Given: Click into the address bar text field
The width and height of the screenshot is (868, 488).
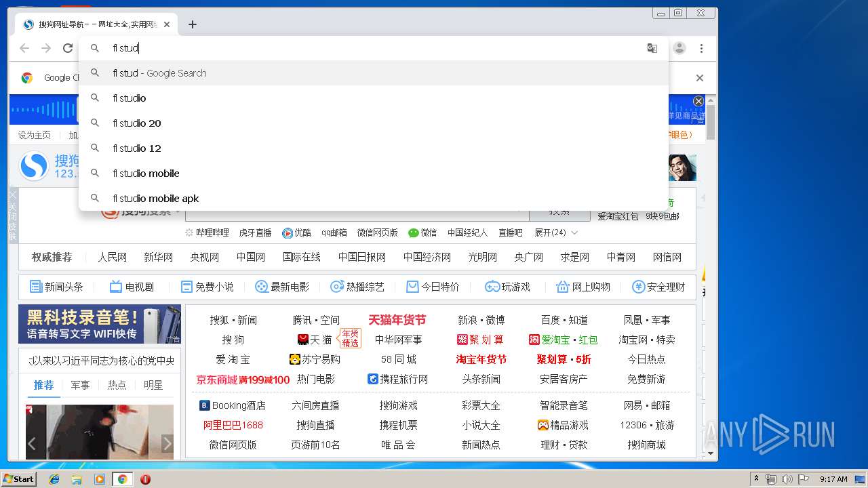Looking at the screenshot, I should coord(373,48).
